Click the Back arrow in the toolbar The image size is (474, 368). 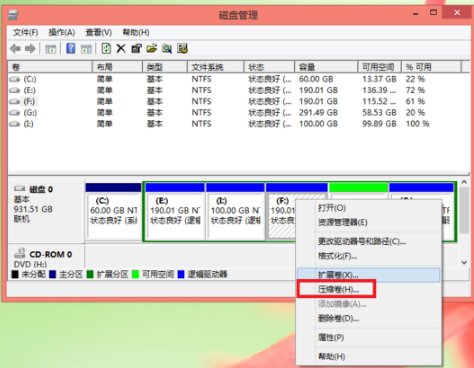[15, 49]
